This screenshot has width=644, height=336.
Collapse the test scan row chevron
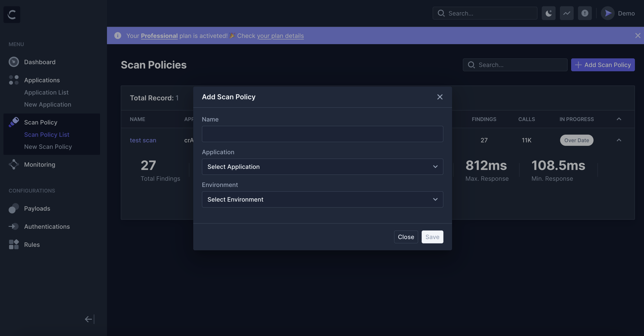[619, 140]
